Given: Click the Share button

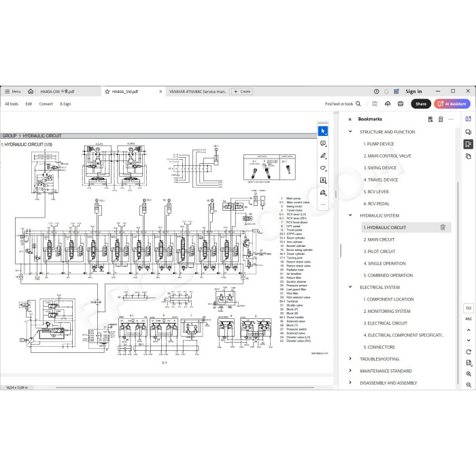Looking at the screenshot, I should (421, 104).
